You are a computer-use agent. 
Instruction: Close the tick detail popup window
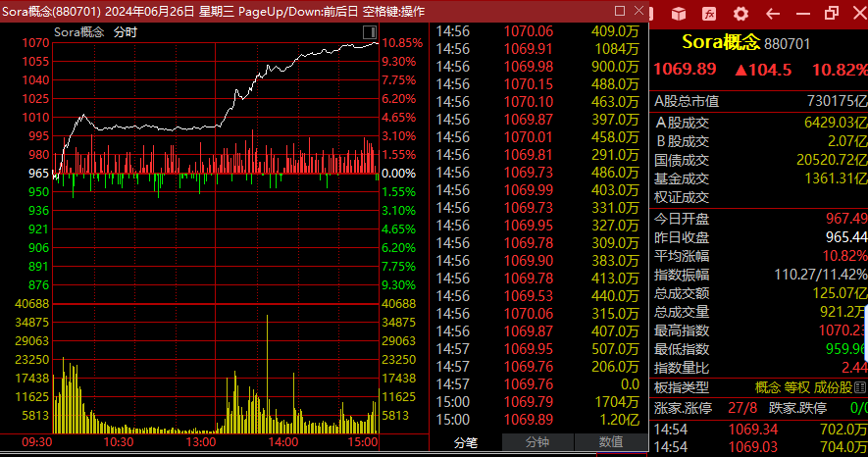(x=638, y=11)
